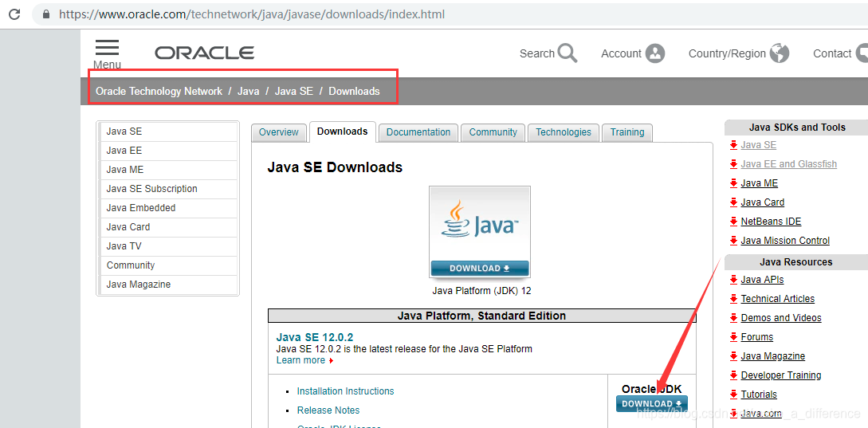The width and height of the screenshot is (868, 428).
Task: Click the red arrow icon beside Java Card
Action: (733, 202)
